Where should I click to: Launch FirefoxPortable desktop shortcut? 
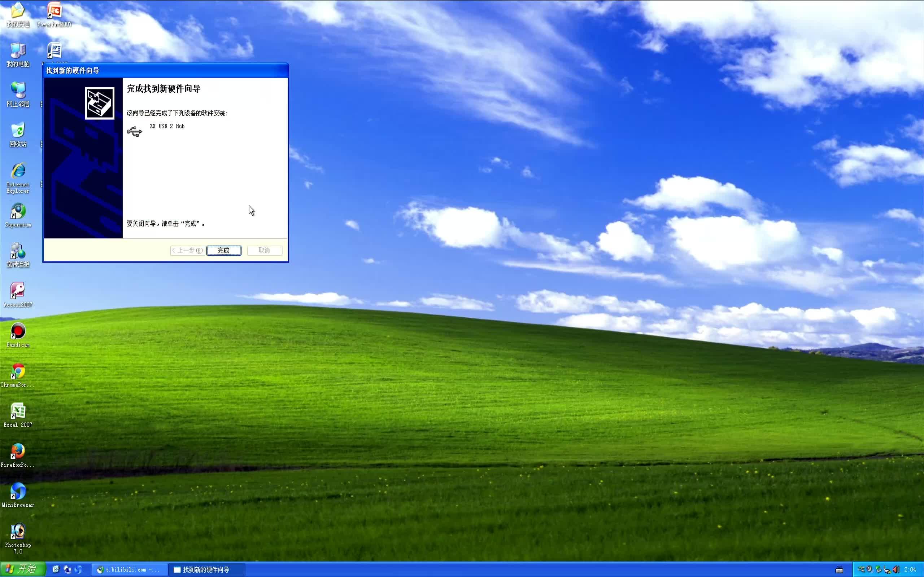18,452
